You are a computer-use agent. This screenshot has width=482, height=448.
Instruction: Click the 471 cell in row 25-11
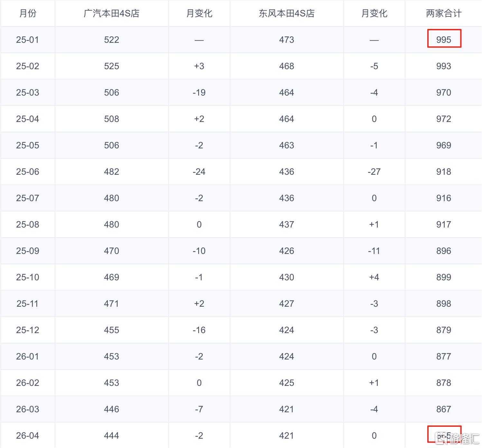pyautogui.click(x=112, y=303)
